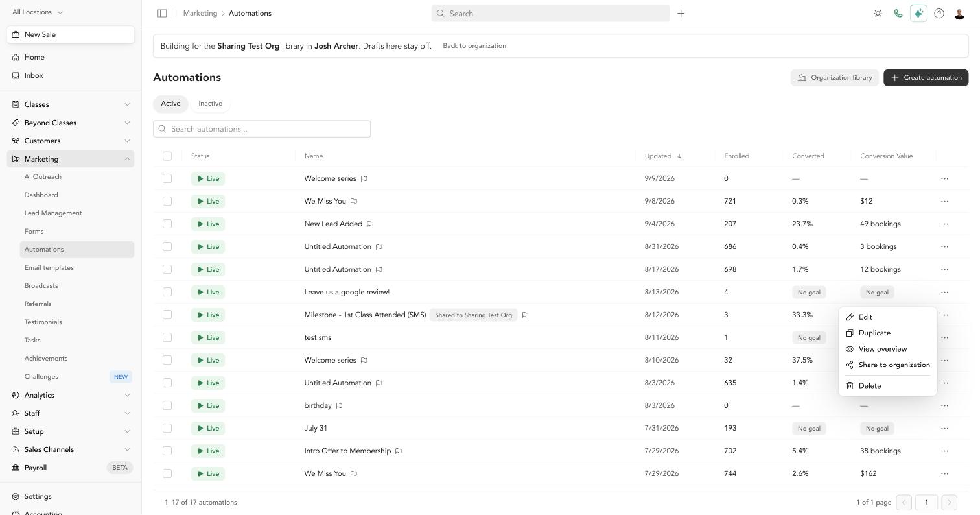
Task: Toggle the sidebar panel icon
Action: 162,13
